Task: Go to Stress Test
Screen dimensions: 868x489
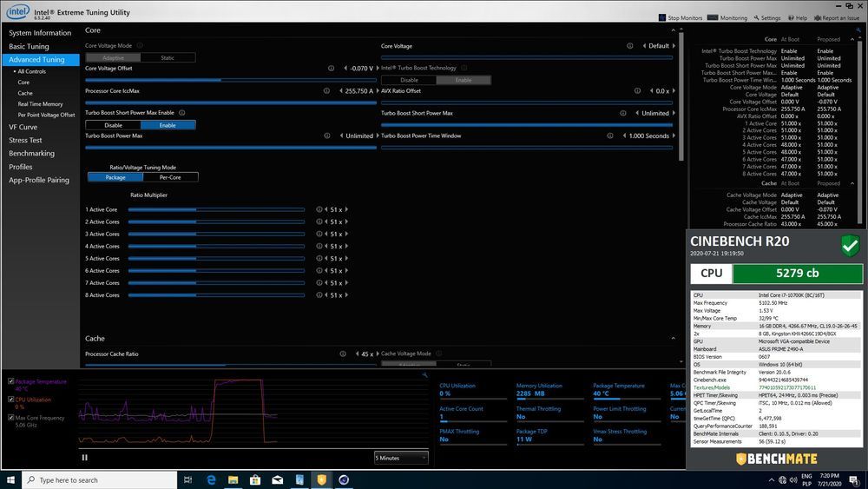Action: pos(25,140)
